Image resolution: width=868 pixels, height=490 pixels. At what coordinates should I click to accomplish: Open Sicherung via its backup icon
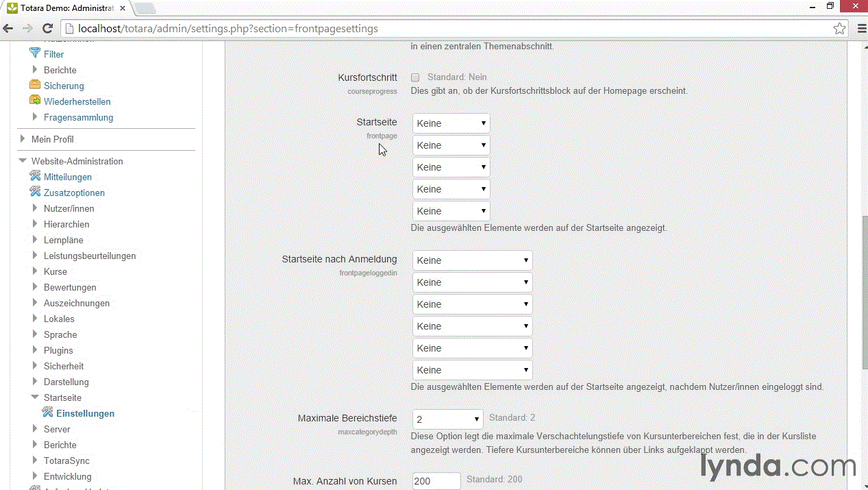click(35, 85)
